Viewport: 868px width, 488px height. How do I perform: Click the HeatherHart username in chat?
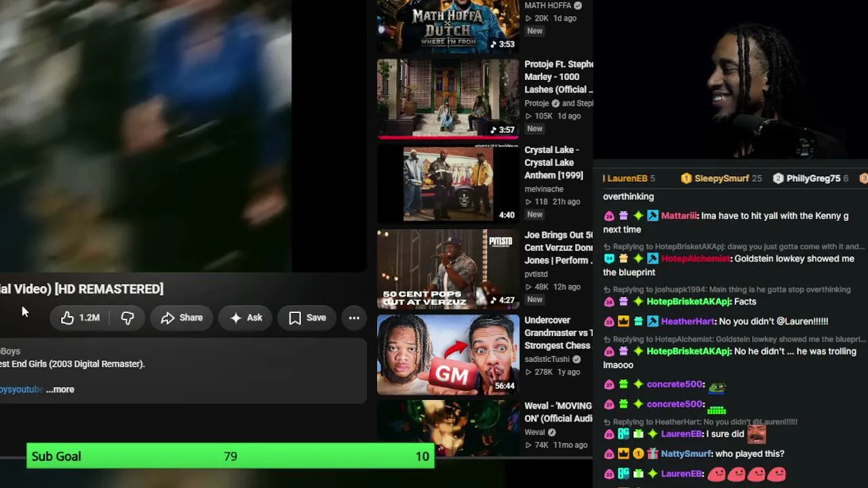688,321
